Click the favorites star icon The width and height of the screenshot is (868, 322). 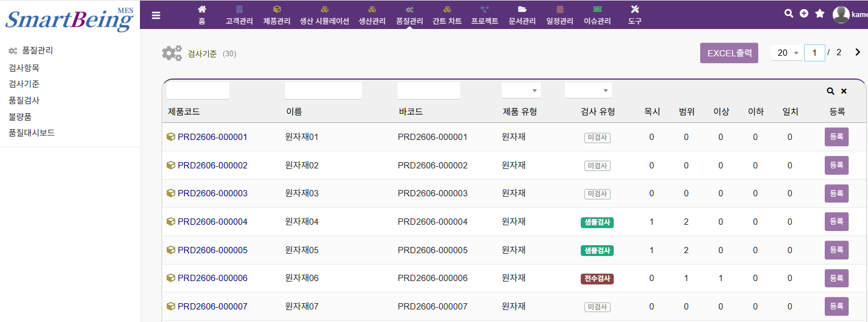[820, 14]
